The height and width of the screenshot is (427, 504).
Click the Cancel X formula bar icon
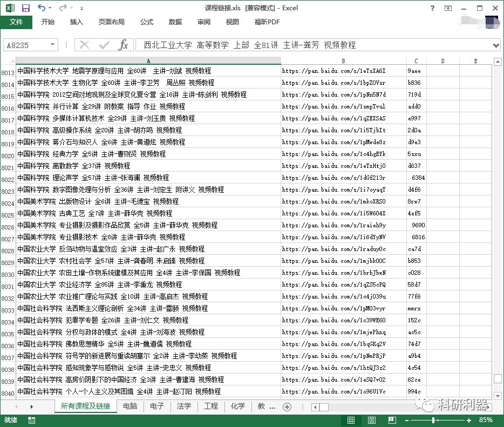pos(84,45)
